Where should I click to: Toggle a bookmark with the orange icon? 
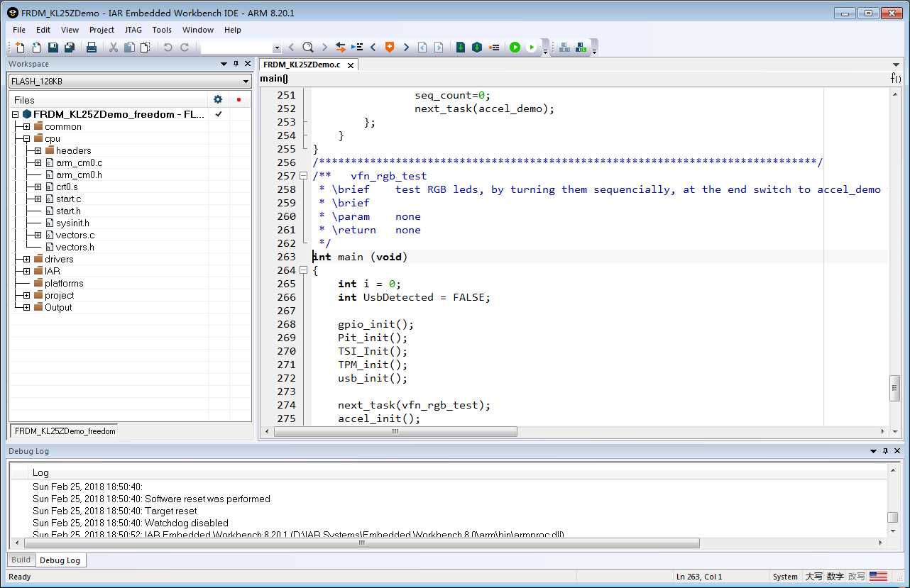[390, 48]
